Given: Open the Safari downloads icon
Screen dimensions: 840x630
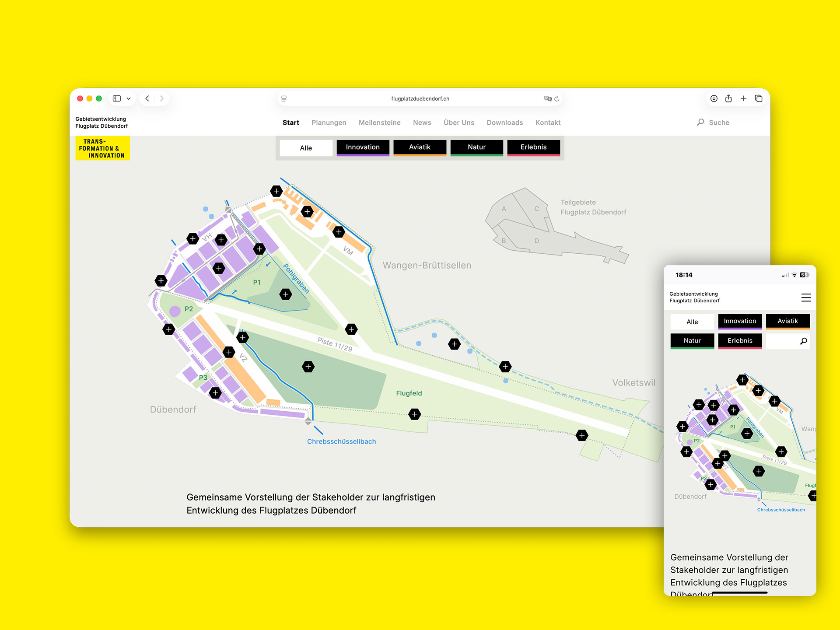Looking at the screenshot, I should point(714,98).
